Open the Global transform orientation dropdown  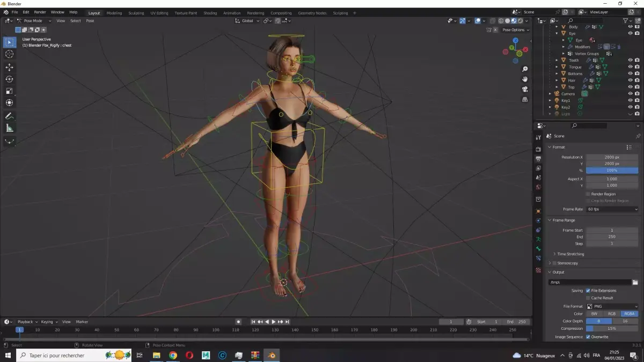coord(248,21)
